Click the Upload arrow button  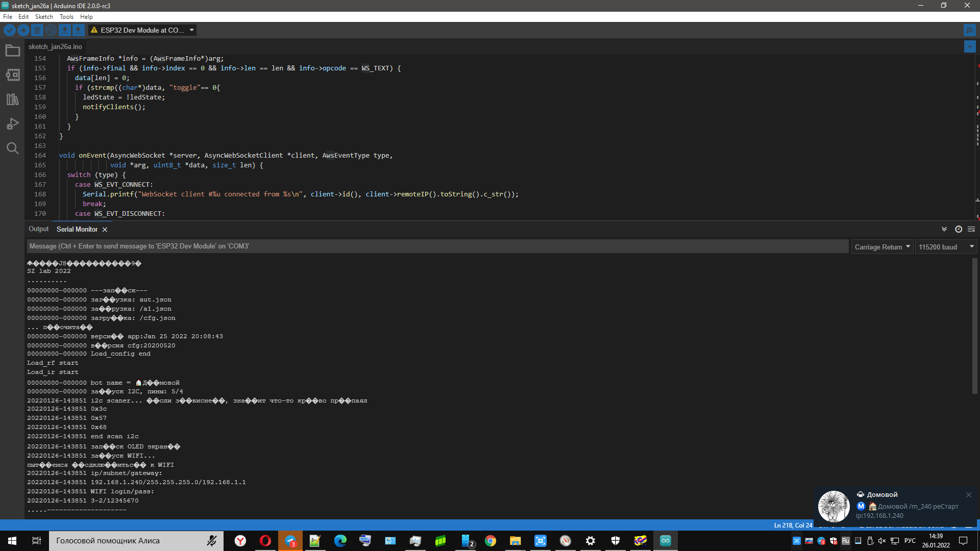(23, 30)
